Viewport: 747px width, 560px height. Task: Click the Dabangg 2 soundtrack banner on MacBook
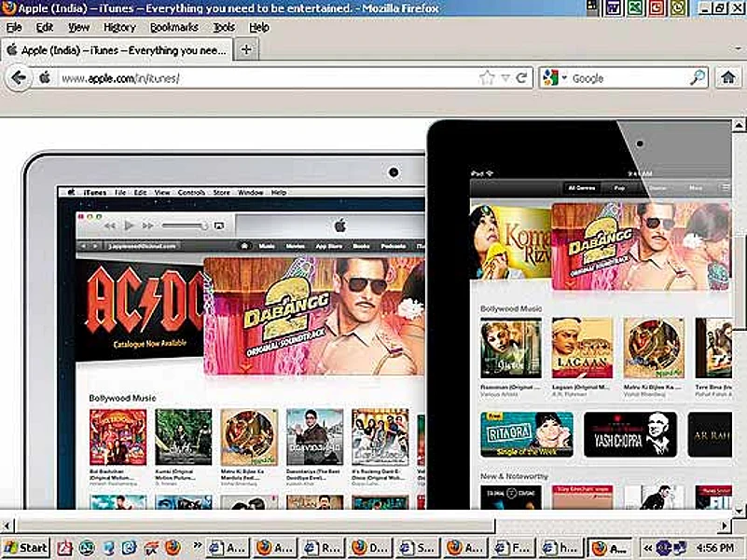click(x=312, y=317)
